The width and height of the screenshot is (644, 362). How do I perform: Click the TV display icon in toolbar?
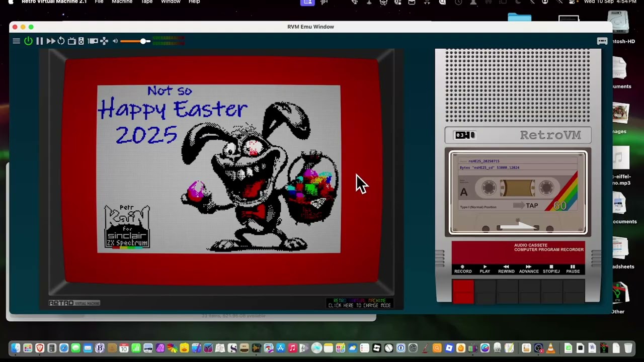[71, 41]
